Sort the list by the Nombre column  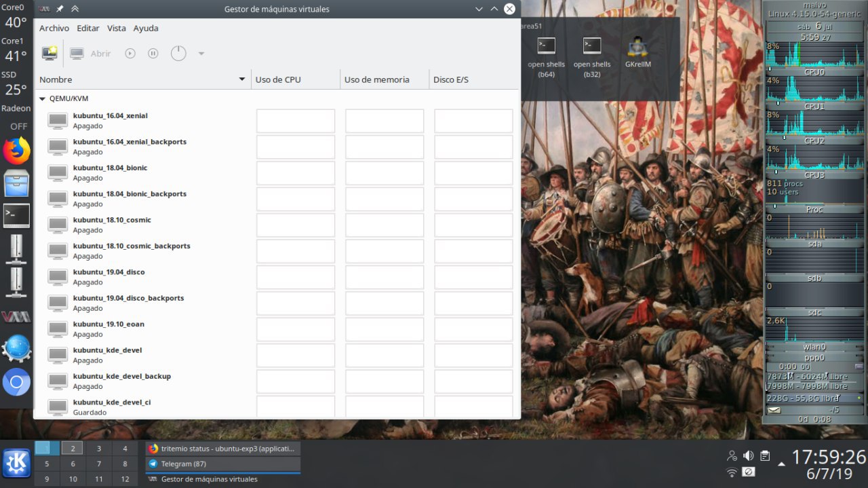pyautogui.click(x=142, y=79)
